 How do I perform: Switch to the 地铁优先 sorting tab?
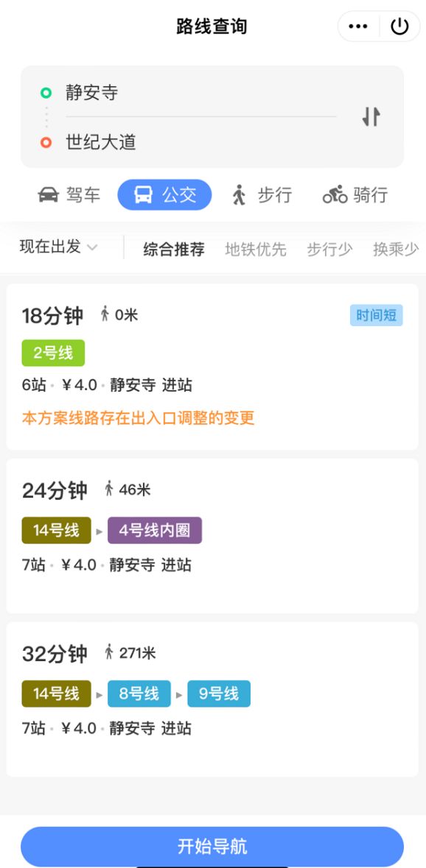(255, 250)
